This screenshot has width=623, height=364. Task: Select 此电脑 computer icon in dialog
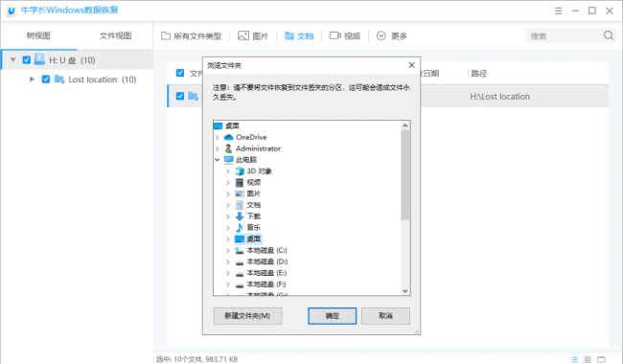[228, 160]
